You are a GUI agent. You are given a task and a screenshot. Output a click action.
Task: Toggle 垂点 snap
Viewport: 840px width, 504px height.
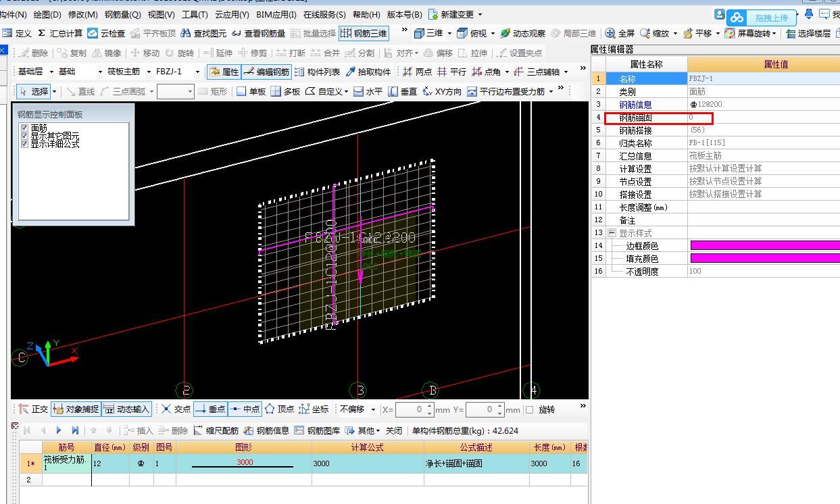pyautogui.click(x=210, y=409)
